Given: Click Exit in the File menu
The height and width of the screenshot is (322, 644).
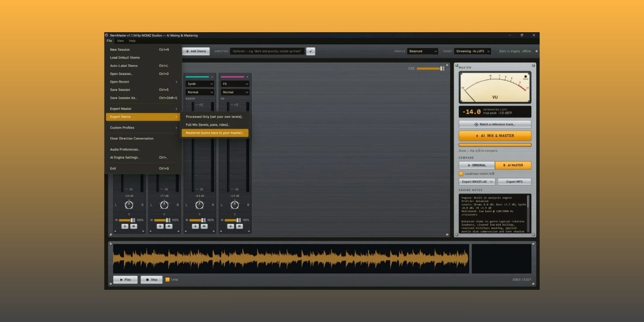Looking at the screenshot, I should point(144,168).
